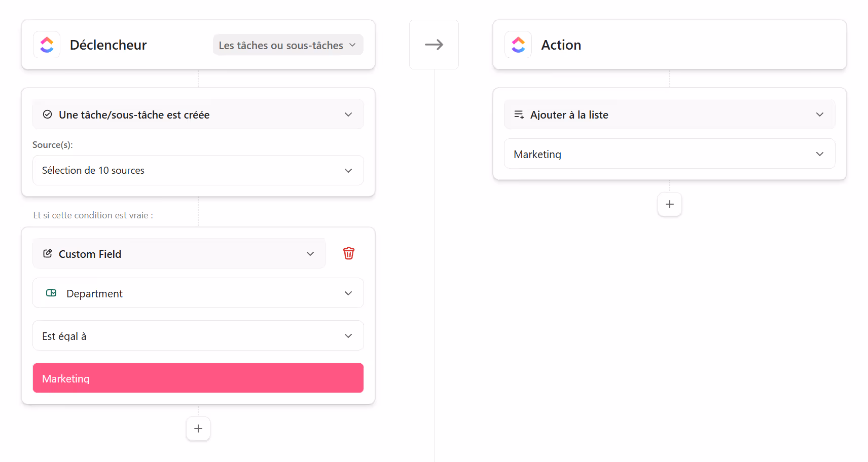Click the ClickUp logo beside Action
This screenshot has width=868, height=462.
click(x=518, y=45)
